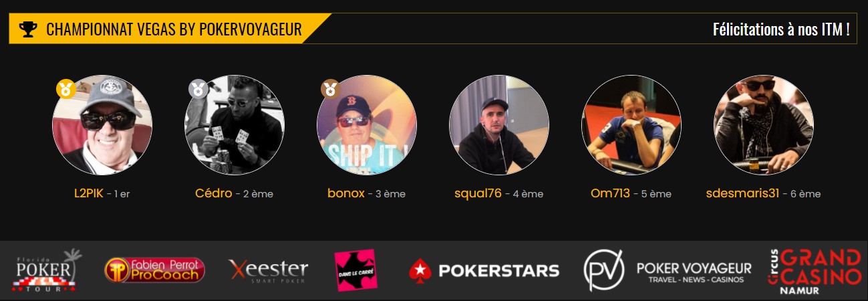
Task: Click the pink Dans Le Carré logo
Action: tap(355, 270)
